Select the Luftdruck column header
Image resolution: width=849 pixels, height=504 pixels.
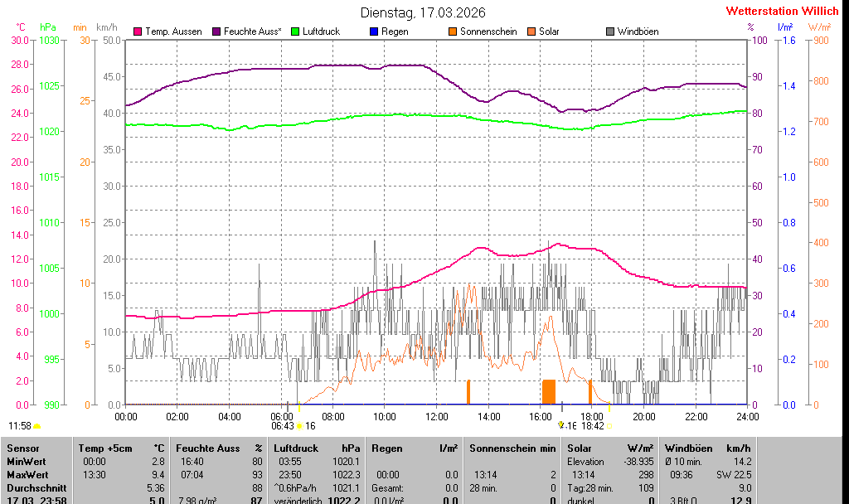point(296,448)
